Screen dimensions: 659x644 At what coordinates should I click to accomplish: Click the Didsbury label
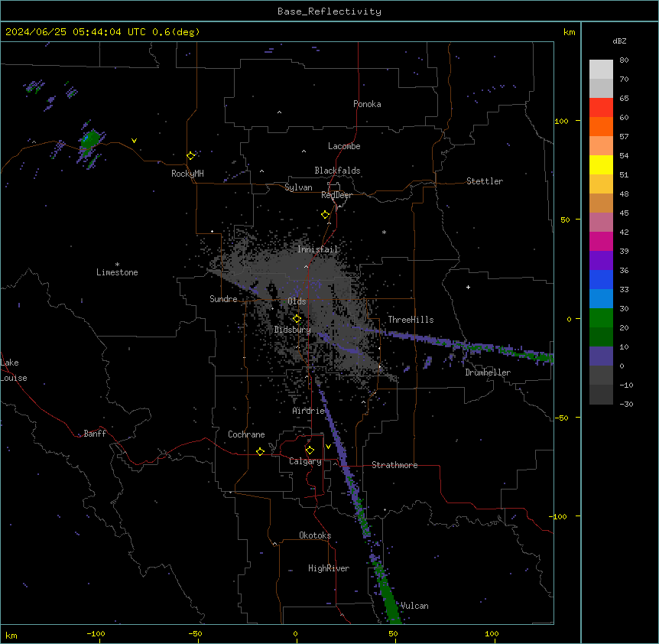[293, 330]
